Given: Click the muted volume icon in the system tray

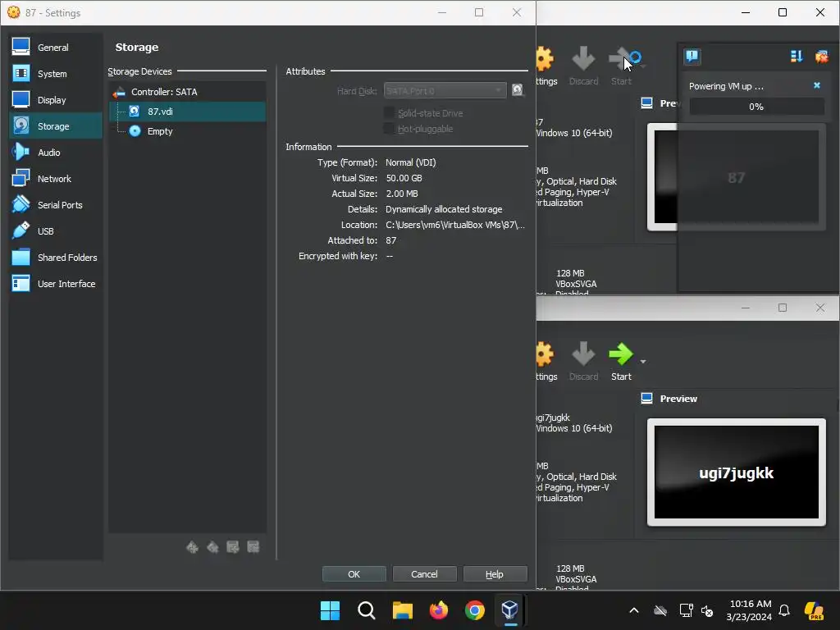Looking at the screenshot, I should (x=707, y=610).
